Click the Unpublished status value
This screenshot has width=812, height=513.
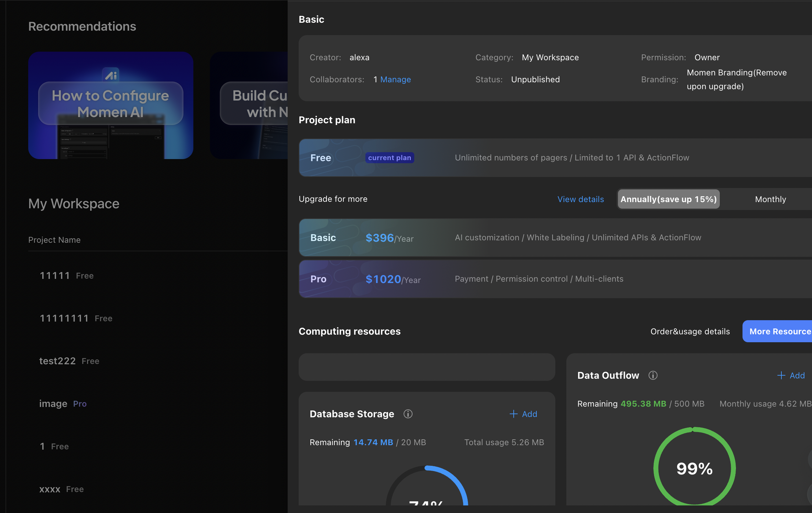[x=535, y=80]
